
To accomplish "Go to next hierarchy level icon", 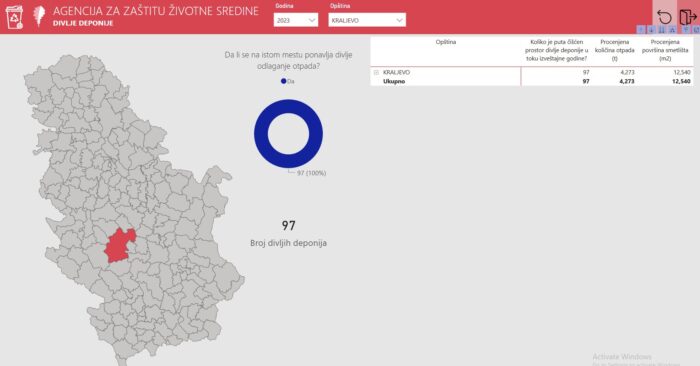I will click(662, 30).
